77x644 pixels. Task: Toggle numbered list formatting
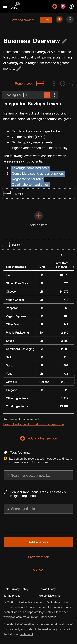click(47, 95)
